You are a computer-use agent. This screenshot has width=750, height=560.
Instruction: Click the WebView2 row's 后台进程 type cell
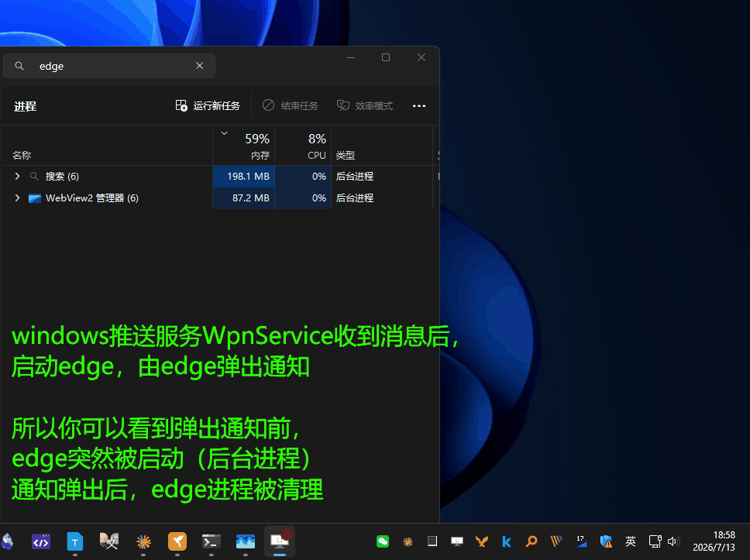coord(354,198)
